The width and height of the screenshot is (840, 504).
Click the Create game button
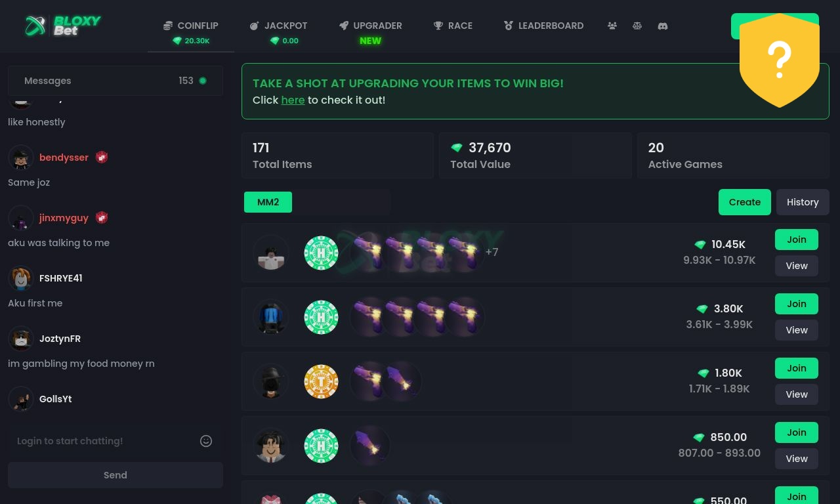[745, 202]
